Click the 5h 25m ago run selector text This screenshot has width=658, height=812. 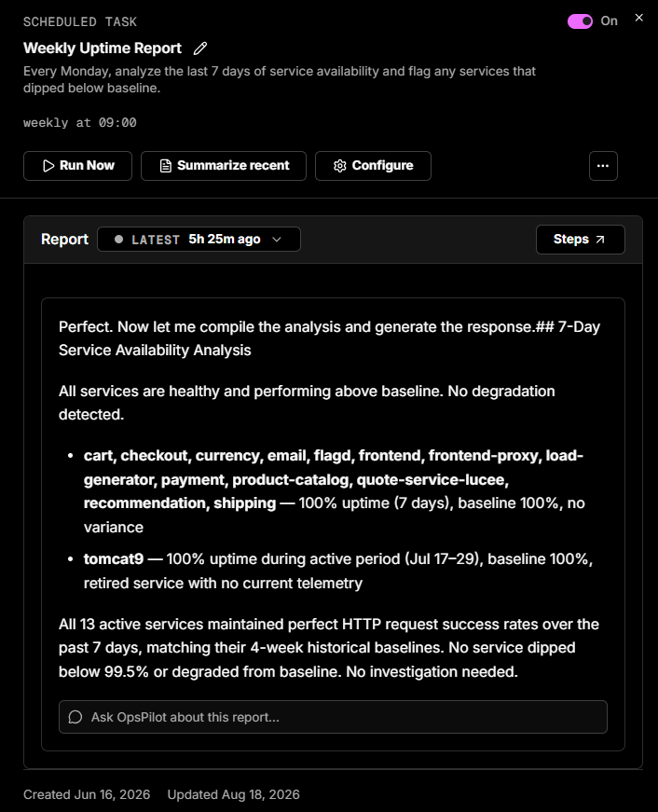[x=225, y=240]
